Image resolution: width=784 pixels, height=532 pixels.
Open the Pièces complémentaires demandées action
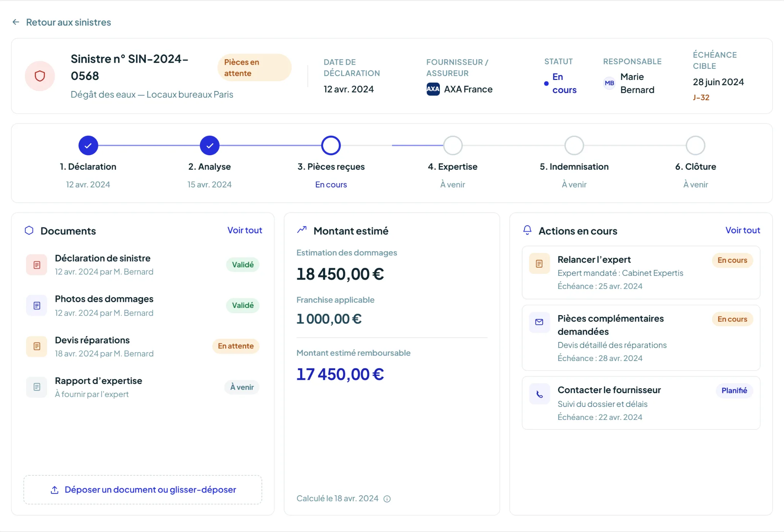click(x=641, y=338)
